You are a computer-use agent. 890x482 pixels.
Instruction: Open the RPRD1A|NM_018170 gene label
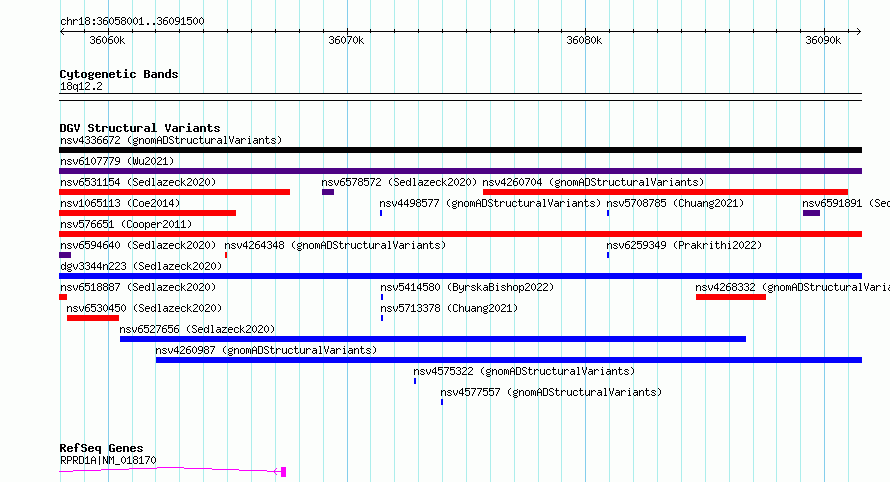tap(108, 460)
